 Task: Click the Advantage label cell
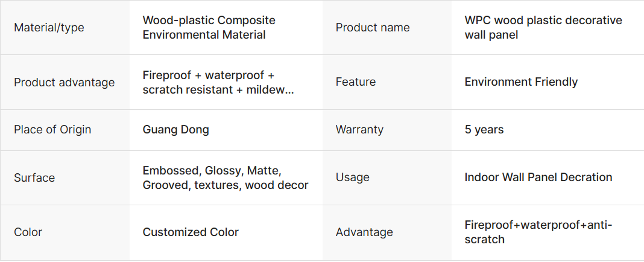364,232
